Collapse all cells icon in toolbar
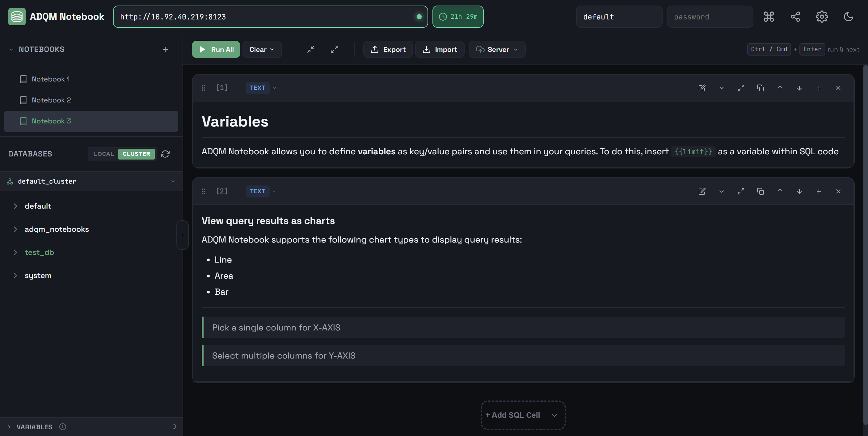868x436 pixels. [x=311, y=49]
